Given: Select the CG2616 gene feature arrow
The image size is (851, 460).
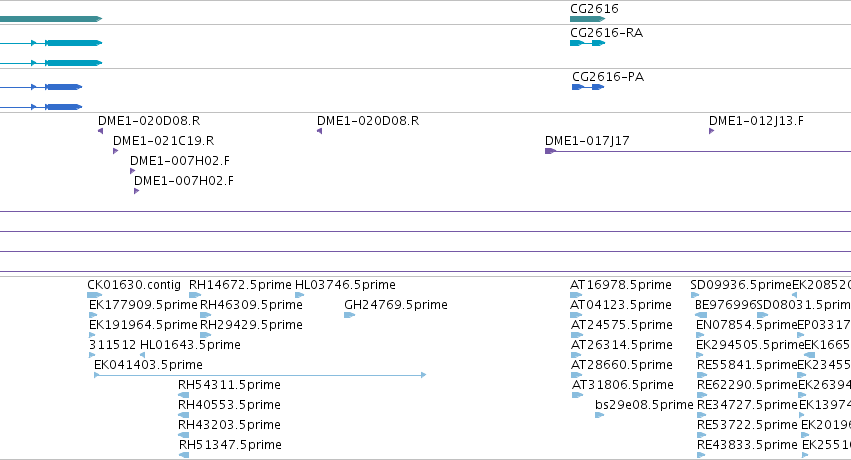Looking at the screenshot, I should pyautogui.click(x=587, y=19).
